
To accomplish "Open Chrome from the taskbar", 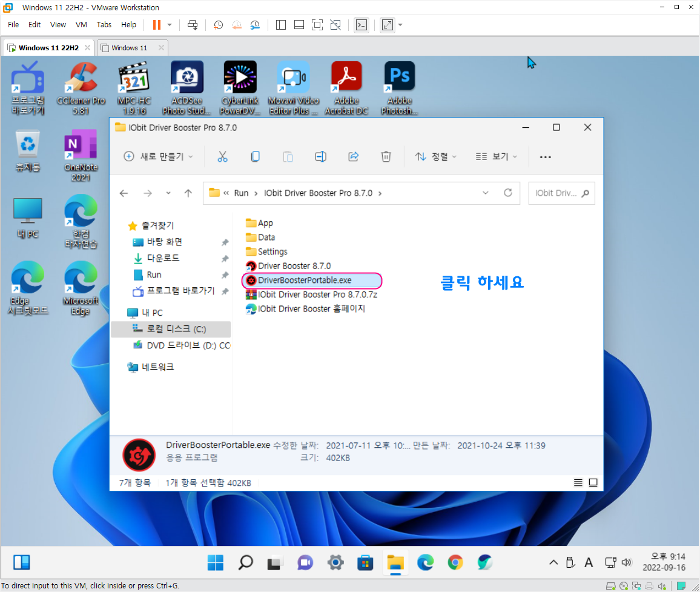I will 455,562.
